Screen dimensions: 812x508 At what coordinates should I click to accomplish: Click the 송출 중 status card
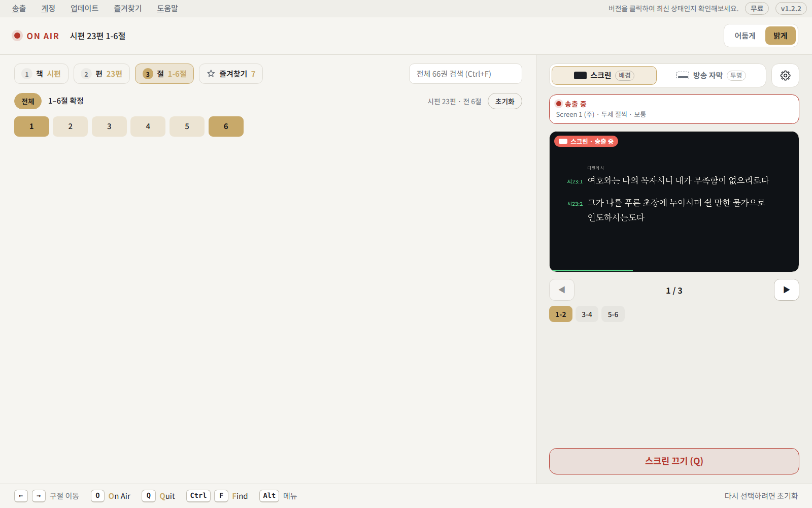674,109
